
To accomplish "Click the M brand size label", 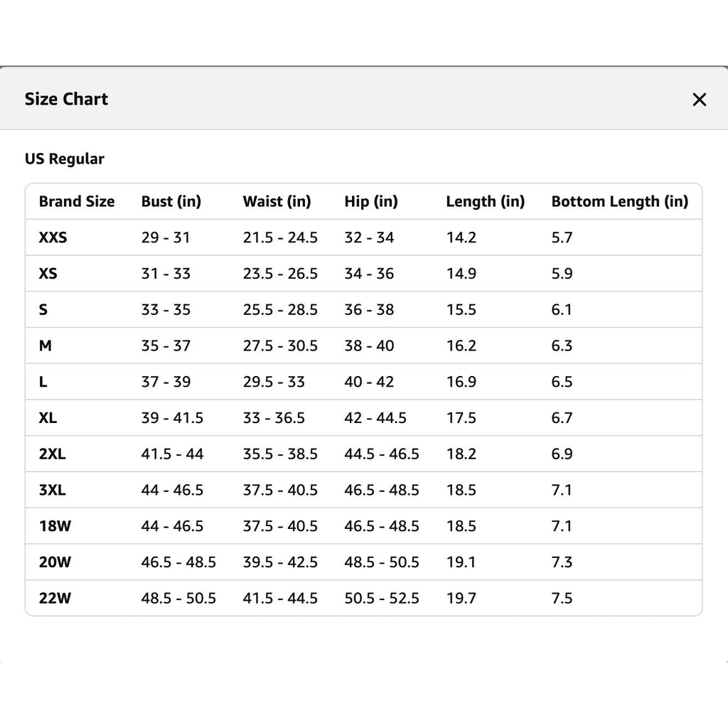I will click(x=45, y=346).
